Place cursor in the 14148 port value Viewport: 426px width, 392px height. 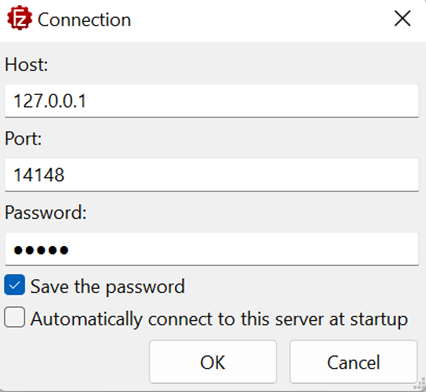tap(39, 175)
